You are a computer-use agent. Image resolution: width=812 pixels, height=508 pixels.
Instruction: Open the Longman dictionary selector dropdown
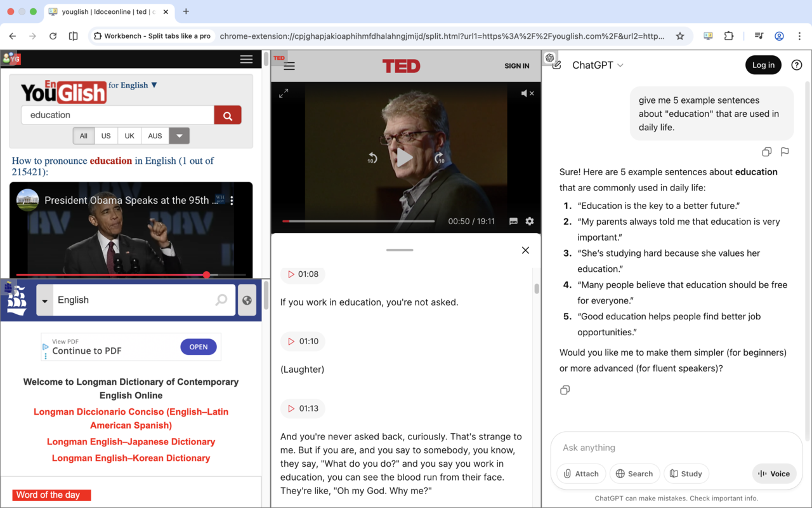coord(44,300)
